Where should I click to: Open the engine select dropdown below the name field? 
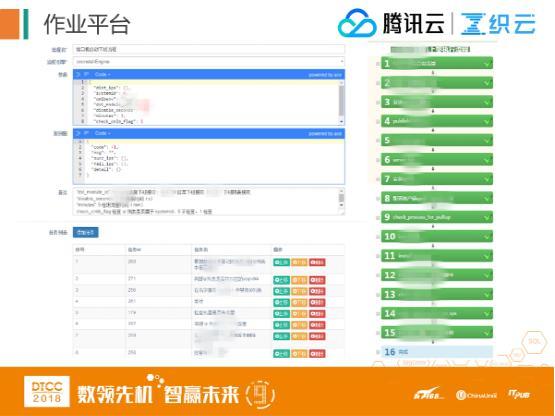tap(208, 62)
